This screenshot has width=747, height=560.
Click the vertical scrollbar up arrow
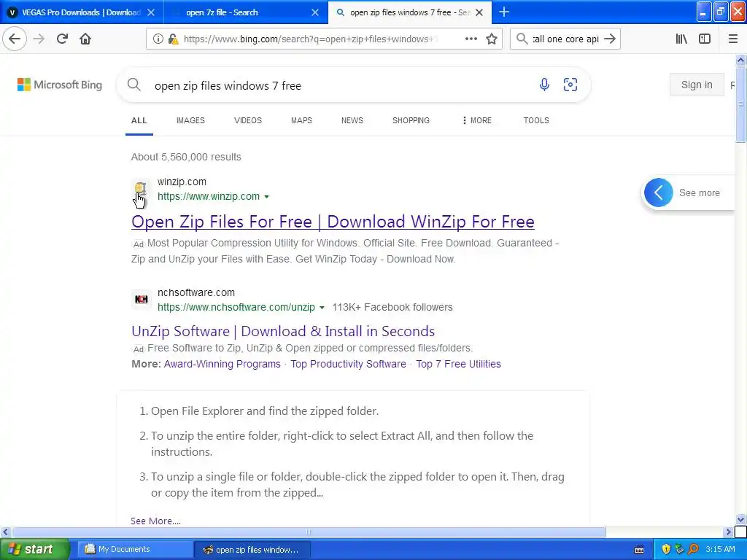coord(740,60)
